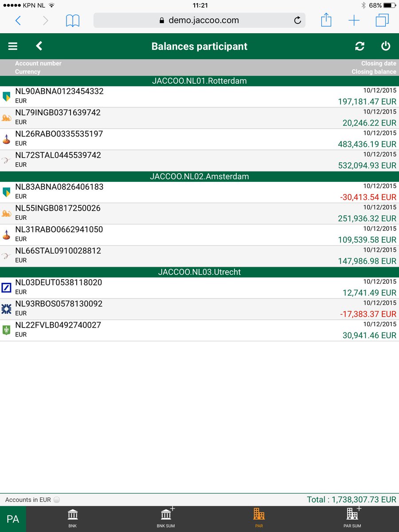The height and width of the screenshot is (532, 399).
Task: Tap balance 532,094.93 EUR
Action: (x=367, y=165)
